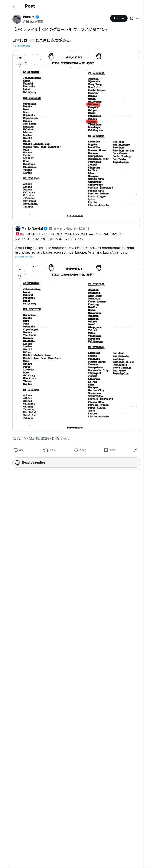Click the Grok icon beside Follow
The image size is (152, 868).
point(132,18)
